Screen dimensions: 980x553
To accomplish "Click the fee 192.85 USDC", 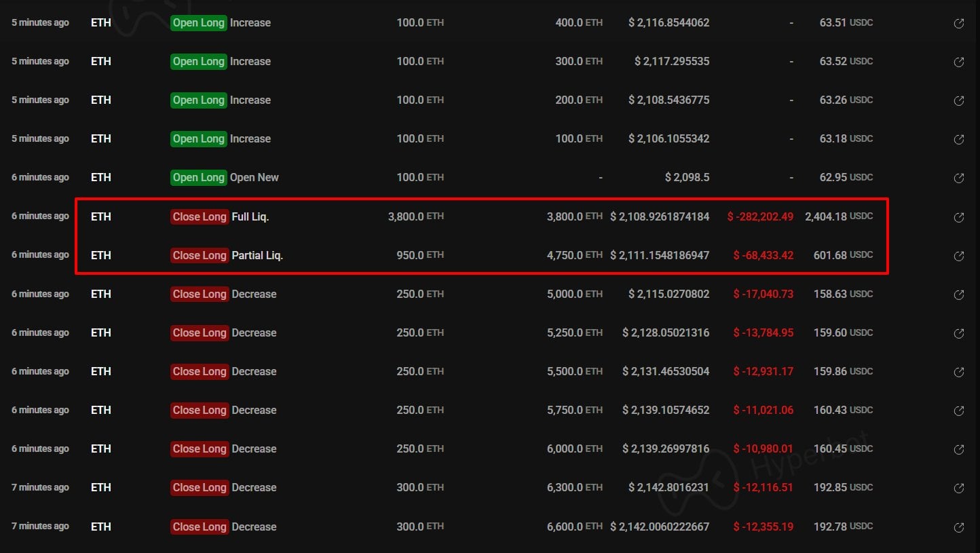I will point(844,487).
